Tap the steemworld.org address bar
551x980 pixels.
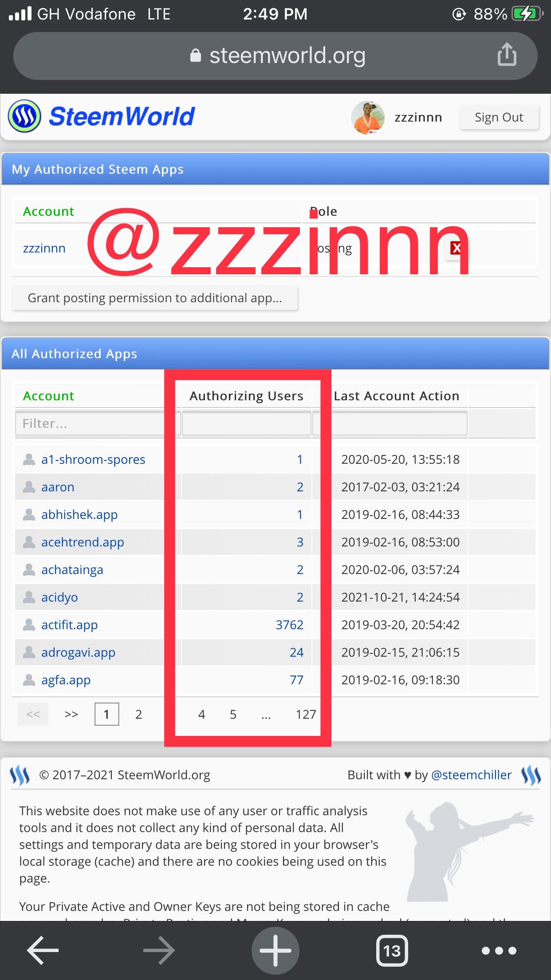pos(275,55)
